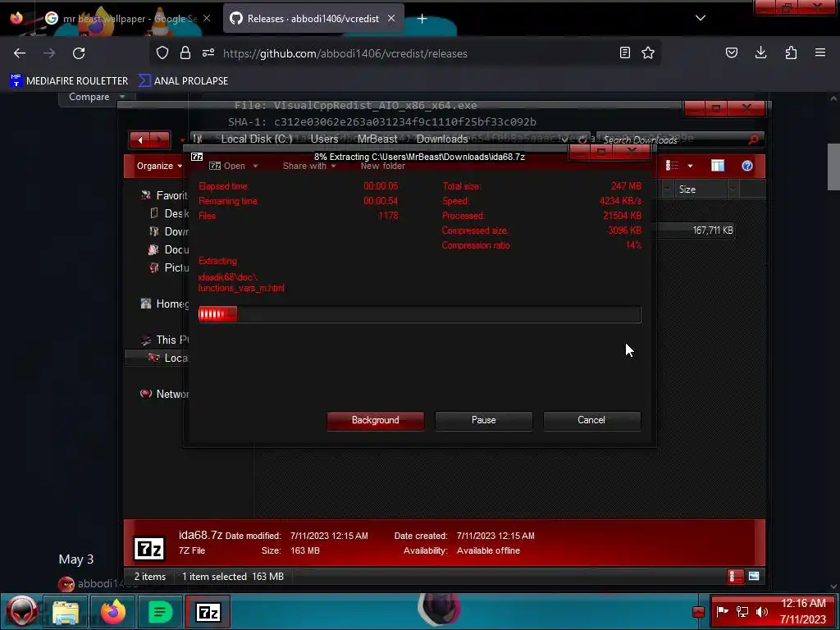Screen dimensions: 840x630
Task: Switch Explorer to large icons view
Action: click(754, 577)
